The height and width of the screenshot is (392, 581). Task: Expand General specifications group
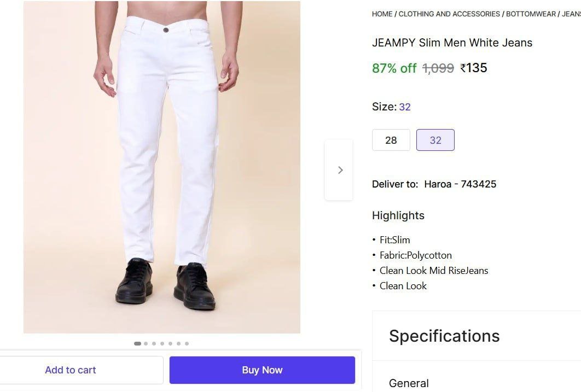409,383
